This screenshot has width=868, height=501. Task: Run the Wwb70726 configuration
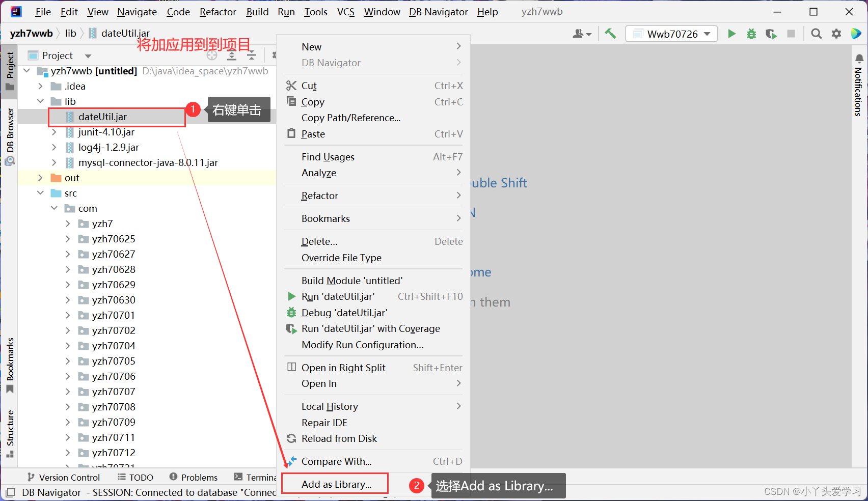pos(731,34)
